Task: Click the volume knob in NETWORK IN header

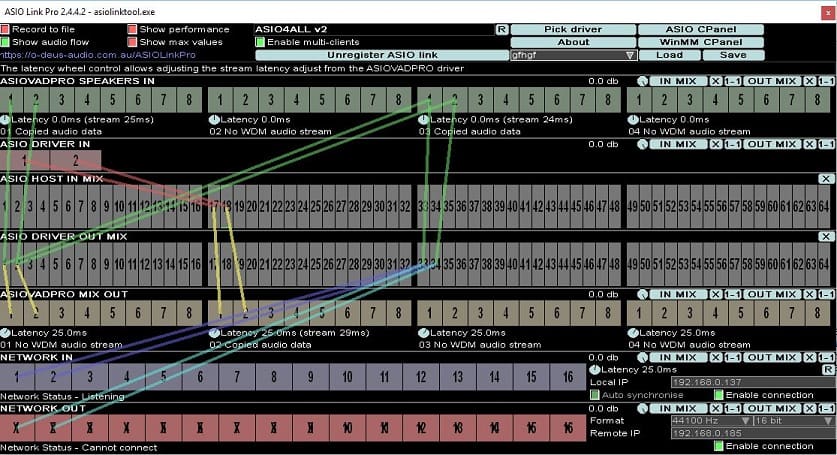Action: click(643, 357)
